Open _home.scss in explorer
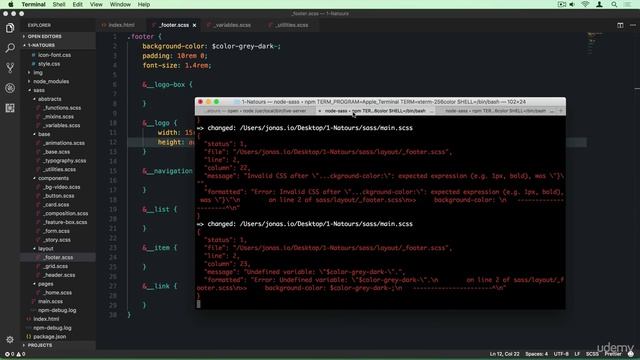Image resolution: width=640 pixels, height=360 pixels. 58,293
